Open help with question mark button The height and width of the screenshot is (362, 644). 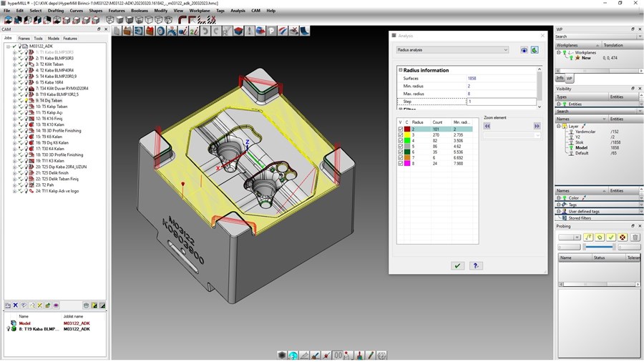pyautogui.click(x=476, y=266)
